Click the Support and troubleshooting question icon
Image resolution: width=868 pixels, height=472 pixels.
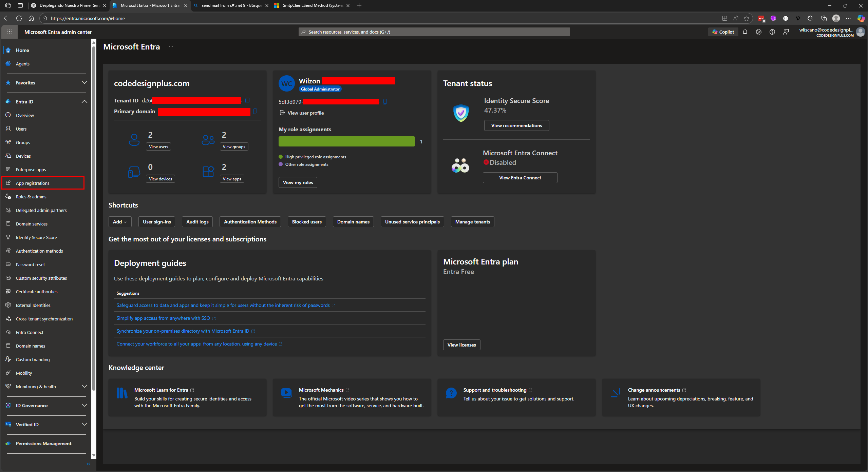click(451, 393)
